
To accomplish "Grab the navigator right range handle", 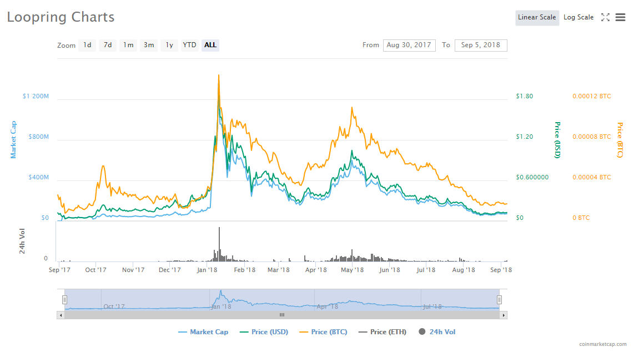I will tap(499, 300).
